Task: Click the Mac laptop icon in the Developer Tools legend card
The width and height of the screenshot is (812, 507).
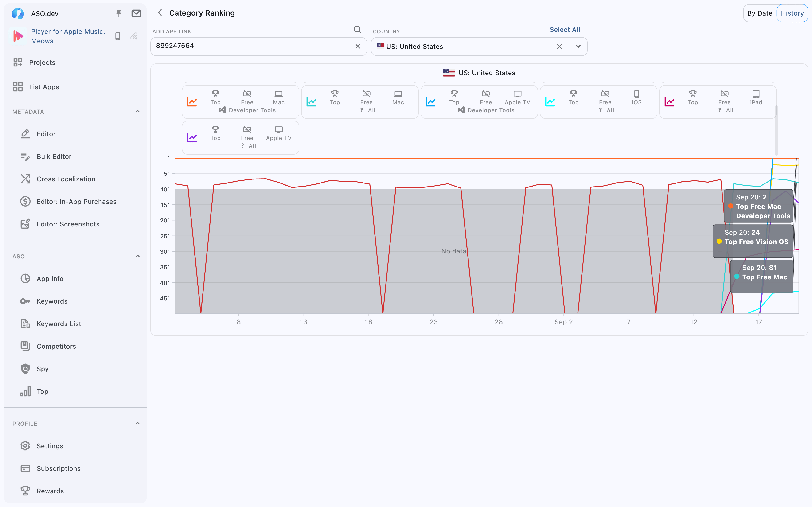Action: 279,94
